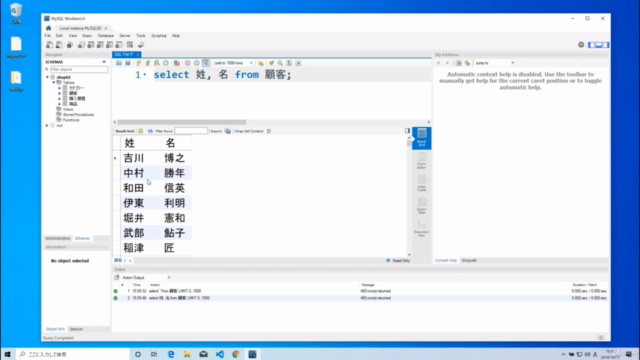
Task: Select the Result Grid side panel button
Action: click(422, 138)
